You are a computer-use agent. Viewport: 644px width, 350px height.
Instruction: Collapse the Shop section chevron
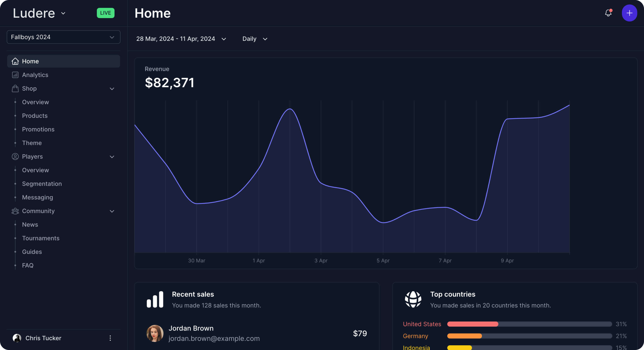[112, 89]
